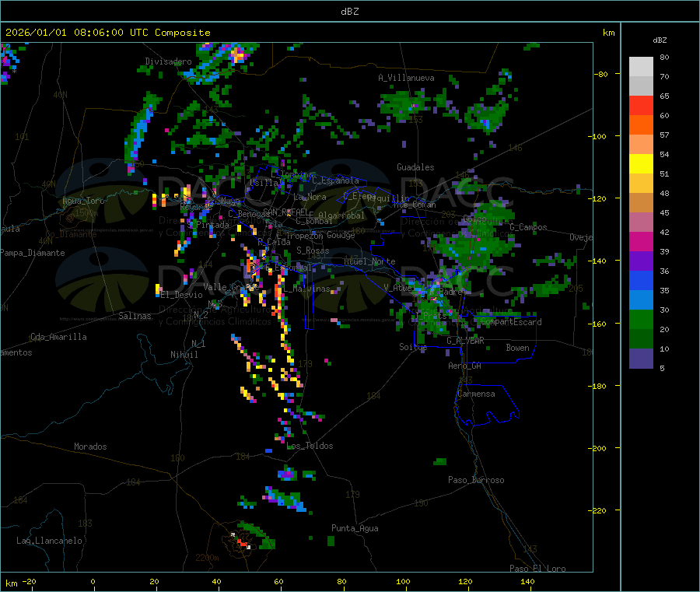The height and width of the screenshot is (592, 700).
Task: Click the Paso_Barroso location label
Action: tap(476, 480)
